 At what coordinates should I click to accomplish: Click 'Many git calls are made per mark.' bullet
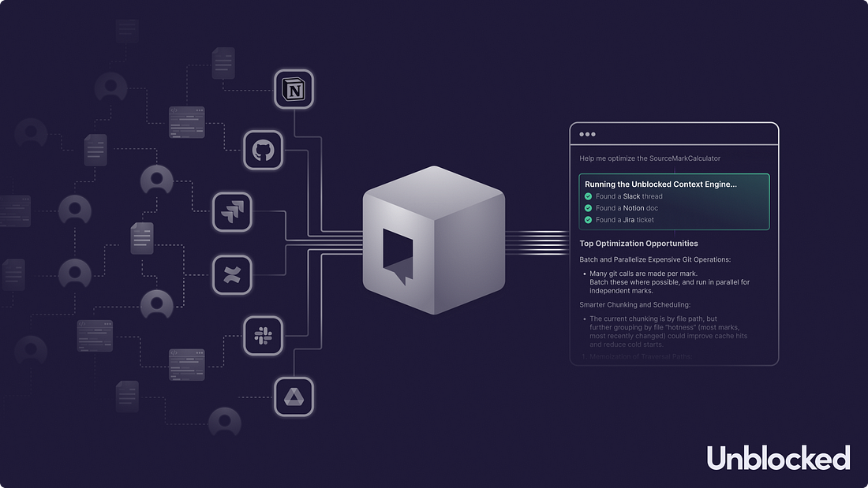(x=643, y=274)
